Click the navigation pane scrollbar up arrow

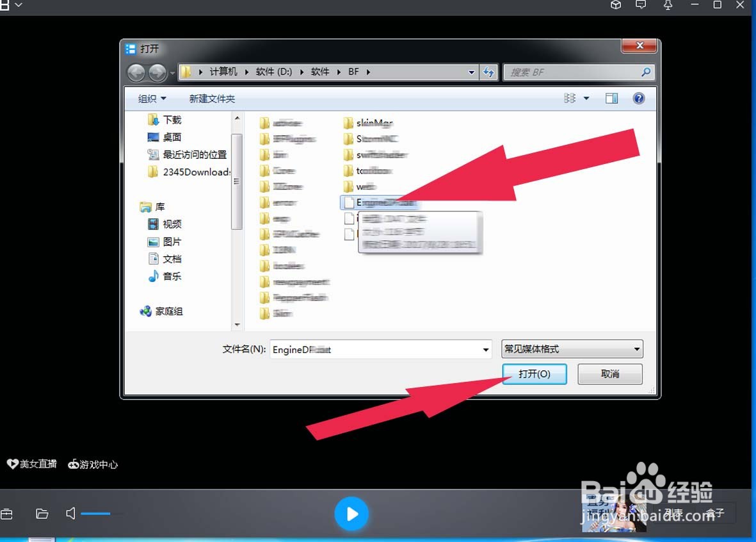tap(237, 118)
